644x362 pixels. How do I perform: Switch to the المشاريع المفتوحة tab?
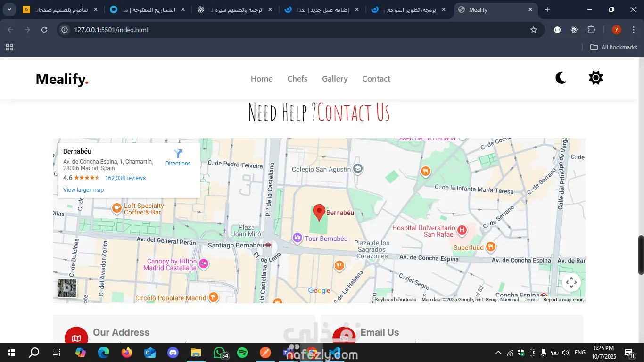tap(148, 9)
